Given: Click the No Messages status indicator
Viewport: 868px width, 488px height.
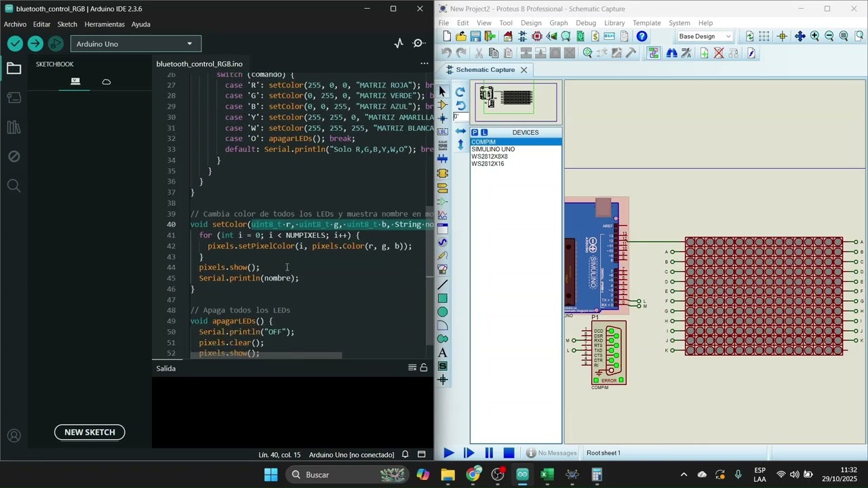Looking at the screenshot, I should 551,453.
